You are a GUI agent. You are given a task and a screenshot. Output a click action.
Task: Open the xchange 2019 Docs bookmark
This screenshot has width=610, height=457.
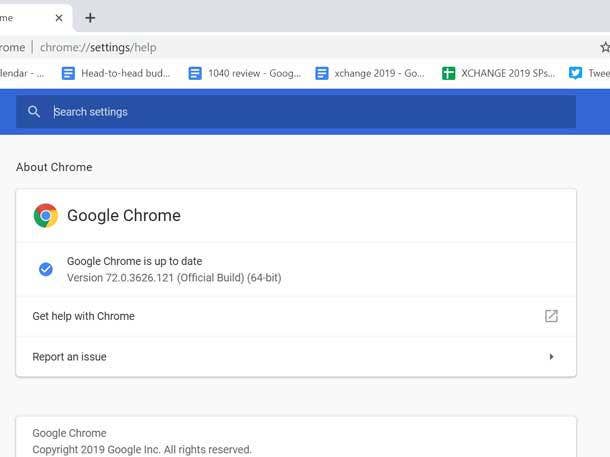coord(370,73)
